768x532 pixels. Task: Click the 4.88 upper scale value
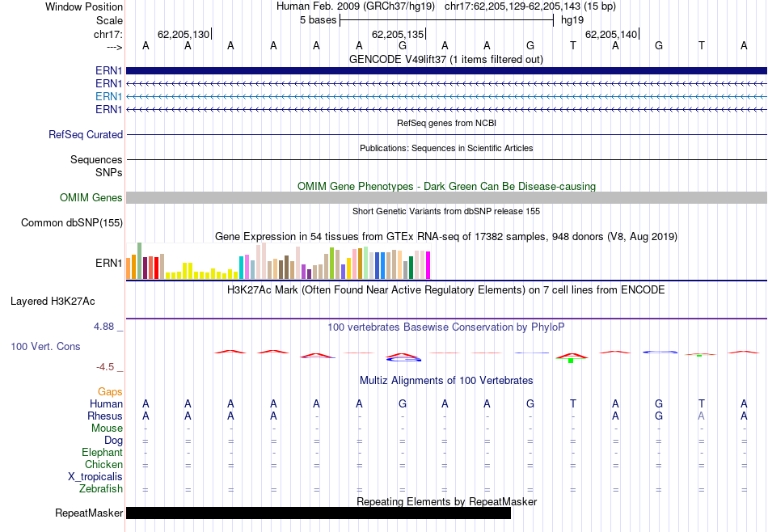click(103, 327)
